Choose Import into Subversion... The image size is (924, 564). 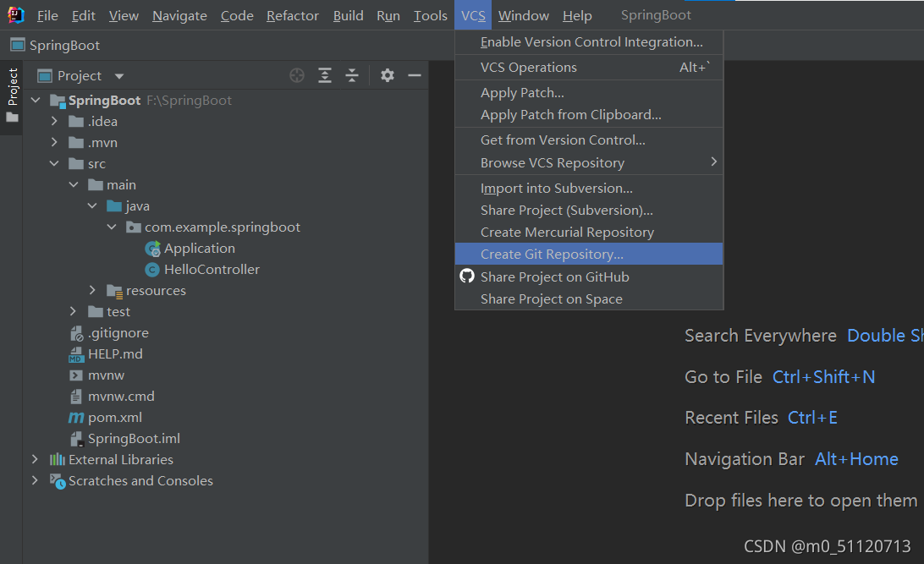(589, 188)
